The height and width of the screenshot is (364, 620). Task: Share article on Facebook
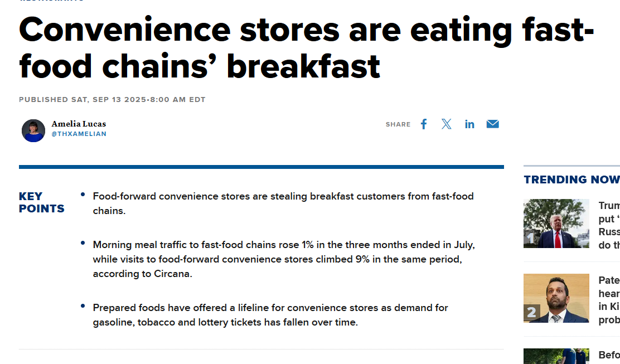point(424,124)
